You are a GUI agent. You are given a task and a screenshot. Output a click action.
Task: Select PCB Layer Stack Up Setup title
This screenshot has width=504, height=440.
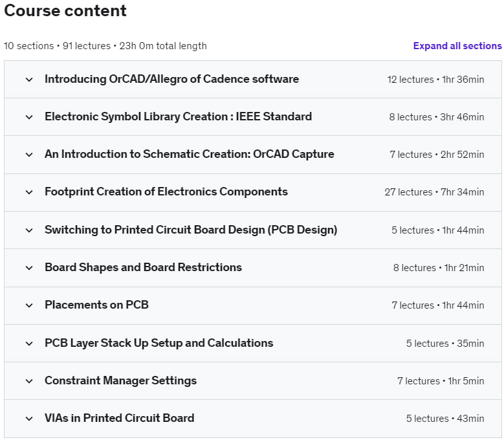click(x=159, y=343)
